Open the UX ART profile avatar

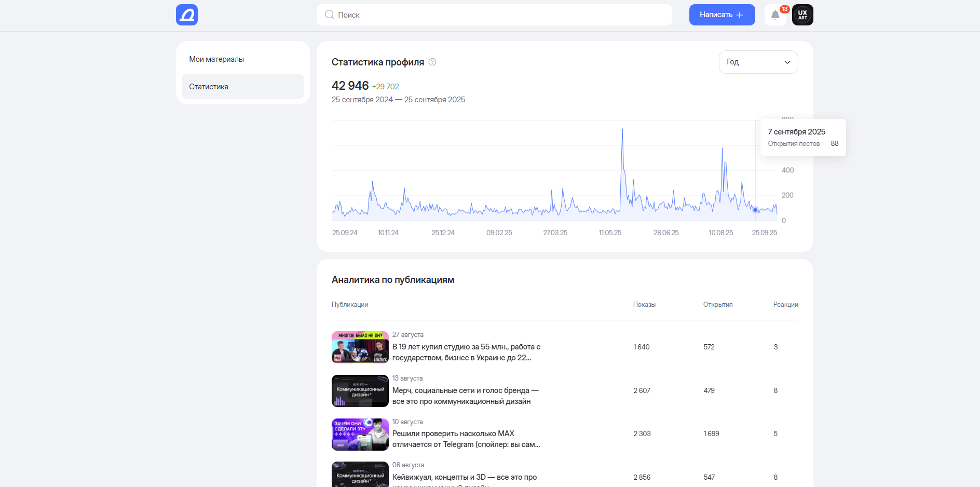(802, 15)
